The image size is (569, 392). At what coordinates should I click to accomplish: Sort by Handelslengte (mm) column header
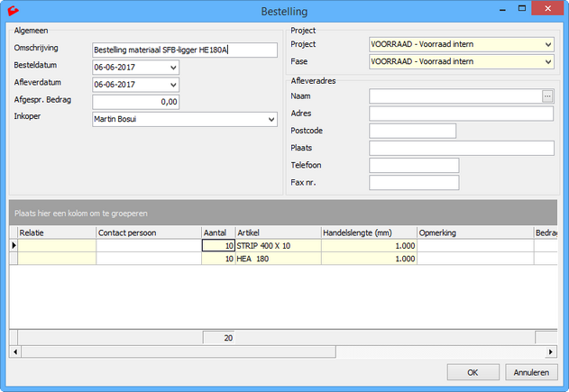coord(369,232)
